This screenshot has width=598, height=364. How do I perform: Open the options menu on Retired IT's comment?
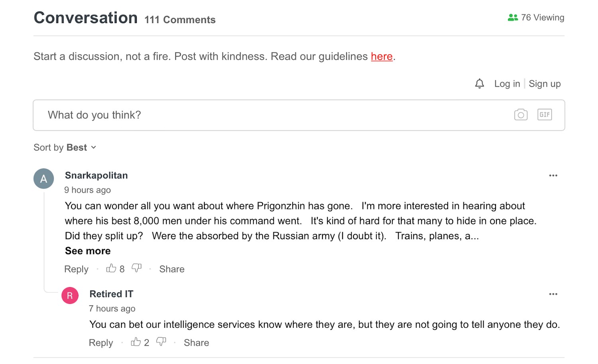[553, 294]
